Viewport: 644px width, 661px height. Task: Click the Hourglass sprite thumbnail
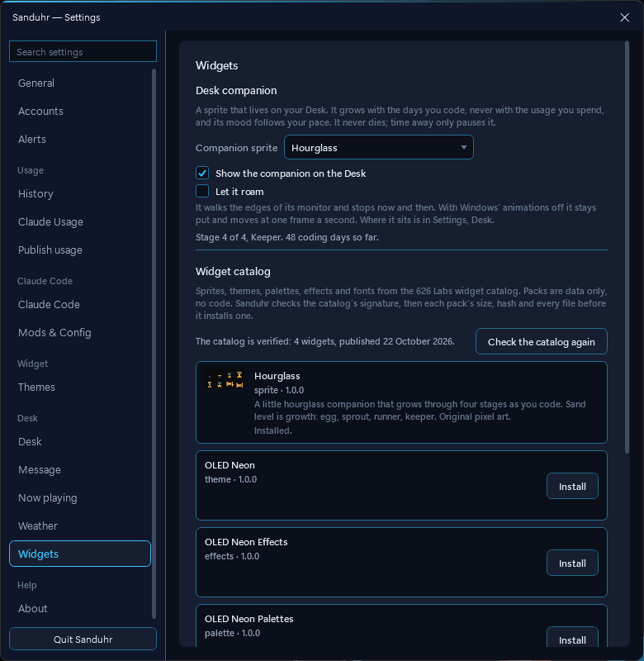225,379
